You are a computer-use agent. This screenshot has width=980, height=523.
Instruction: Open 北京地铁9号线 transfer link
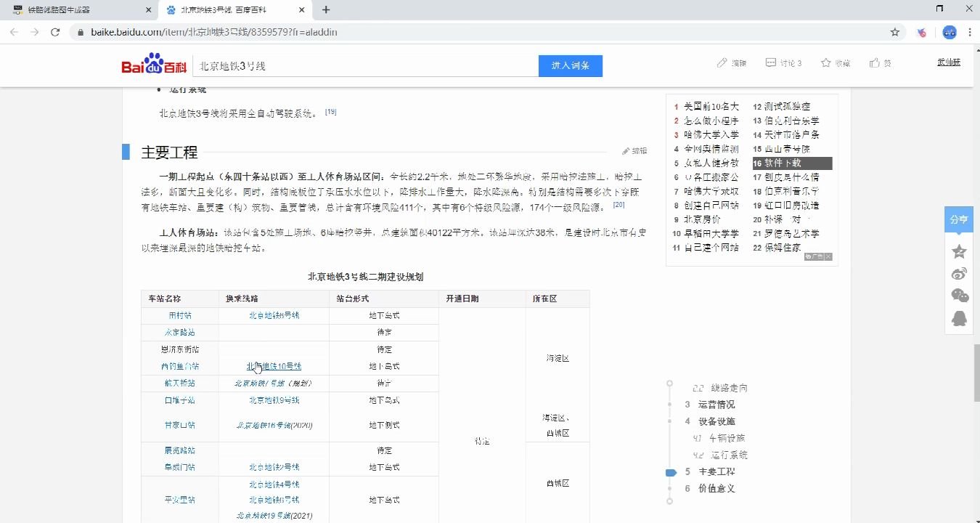tap(274, 400)
